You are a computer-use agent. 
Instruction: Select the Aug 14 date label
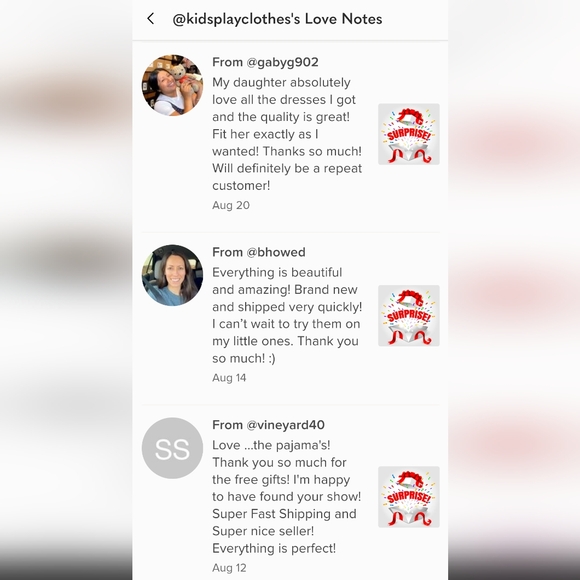point(229,378)
